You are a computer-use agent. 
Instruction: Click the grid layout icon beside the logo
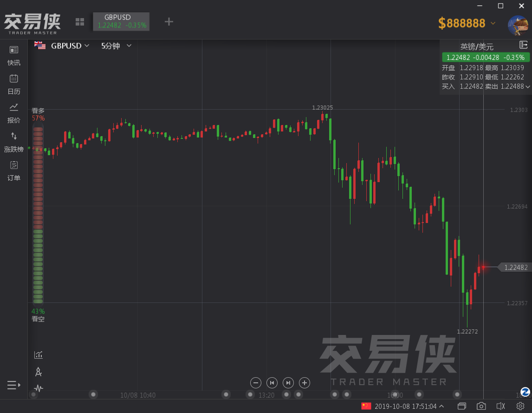pyautogui.click(x=80, y=22)
